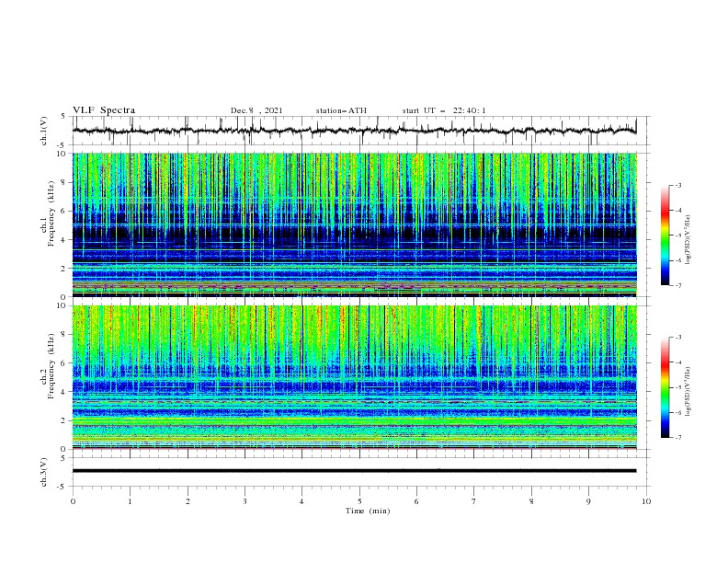Click the "-3" tick on ch.1 colorbar
This screenshot has height=563, width=728.
678,185
